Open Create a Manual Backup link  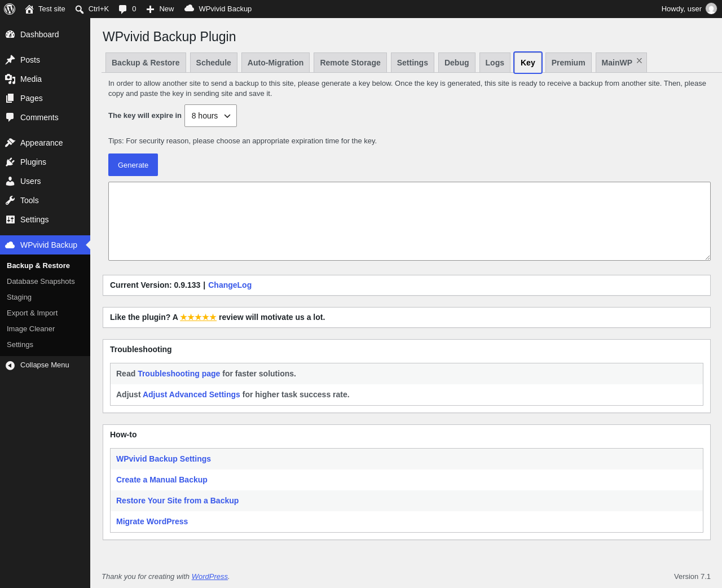pos(162,480)
